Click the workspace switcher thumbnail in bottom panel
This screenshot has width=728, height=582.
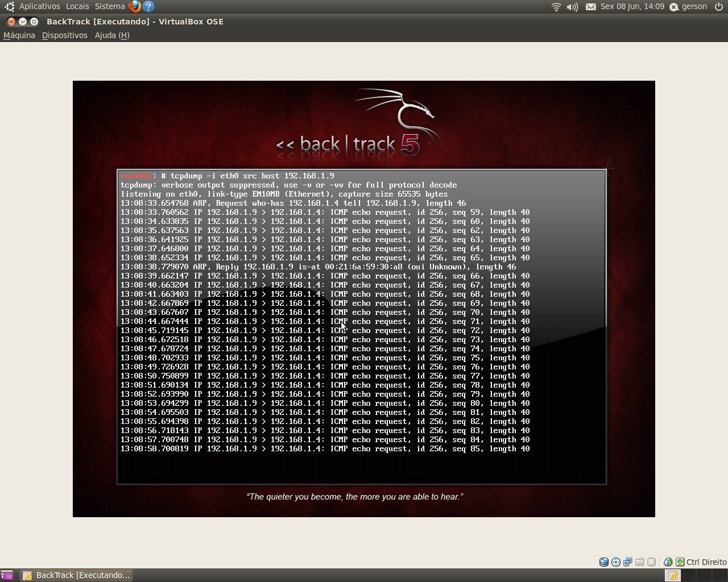click(x=673, y=575)
